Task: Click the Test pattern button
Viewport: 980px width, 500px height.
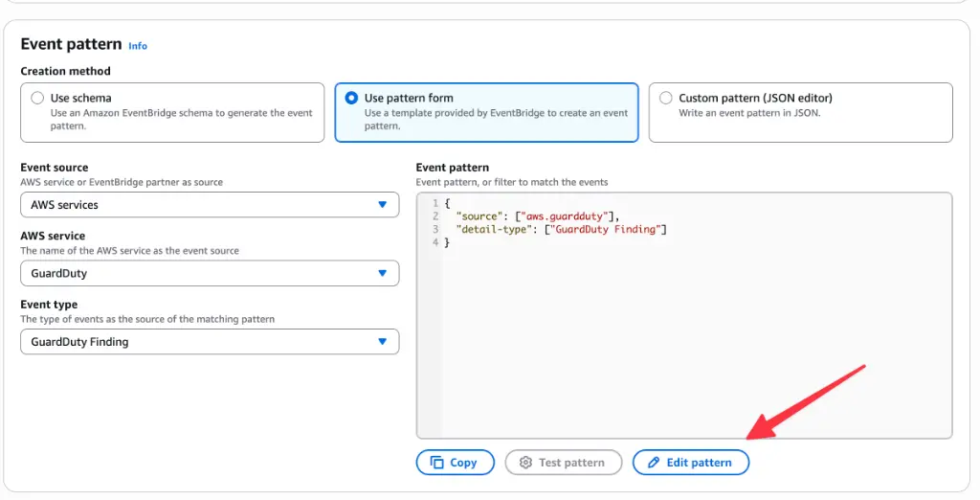Action: tap(563, 463)
